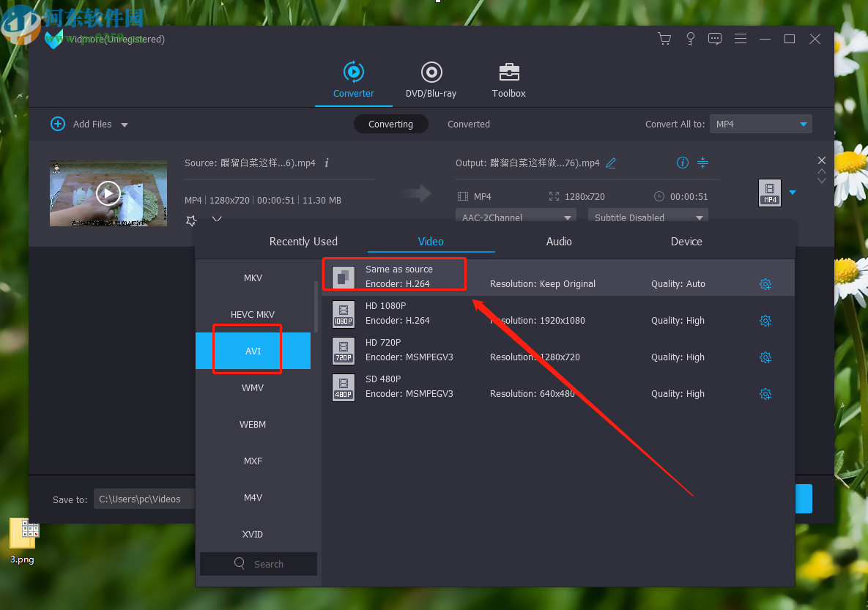This screenshot has width=868, height=610.
Task: Choose AVI in the format list
Action: click(x=253, y=351)
